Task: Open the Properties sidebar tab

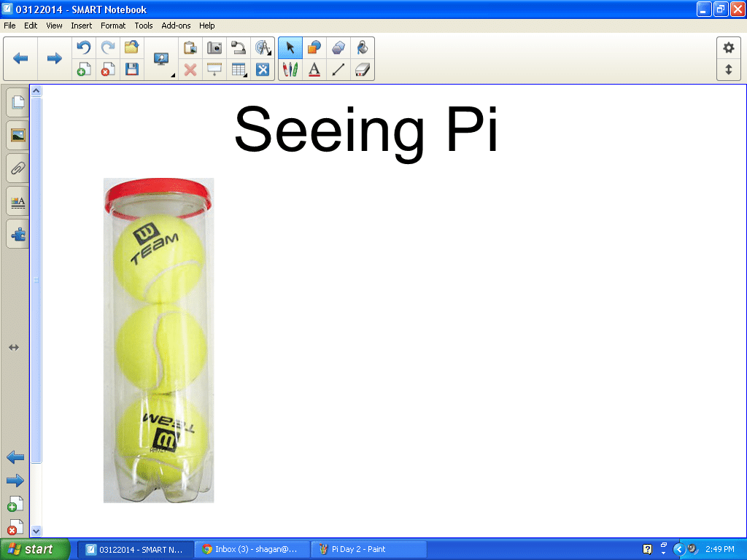Action: [x=18, y=201]
